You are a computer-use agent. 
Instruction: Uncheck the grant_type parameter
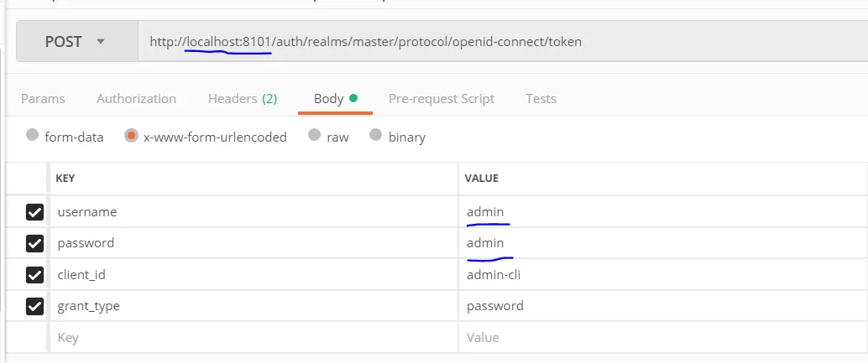[x=34, y=306]
